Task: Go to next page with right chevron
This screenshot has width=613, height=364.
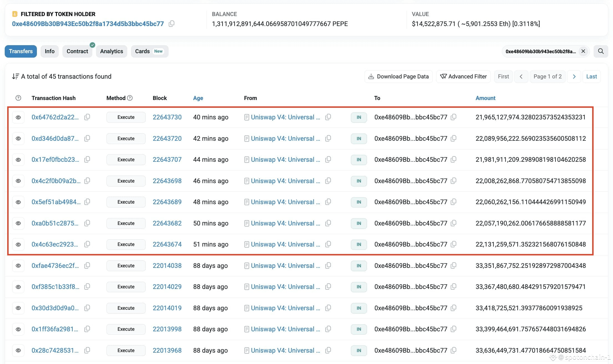Action: tap(574, 76)
